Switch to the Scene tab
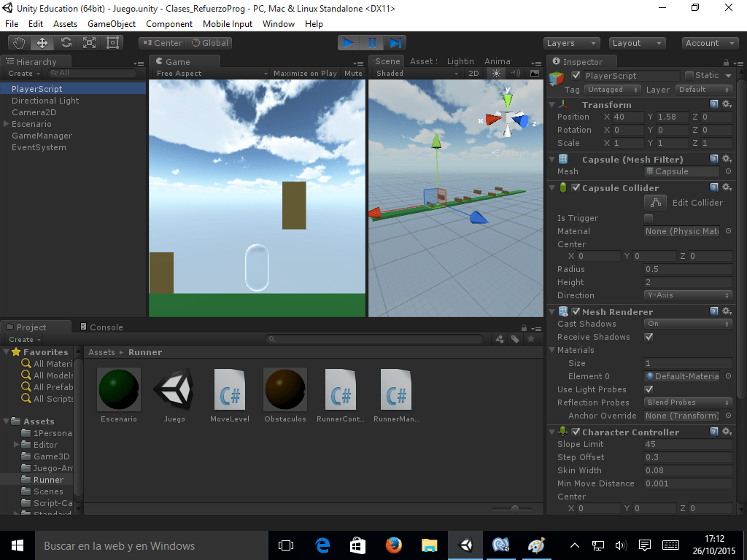Image resolution: width=747 pixels, height=560 pixels. tap(387, 61)
